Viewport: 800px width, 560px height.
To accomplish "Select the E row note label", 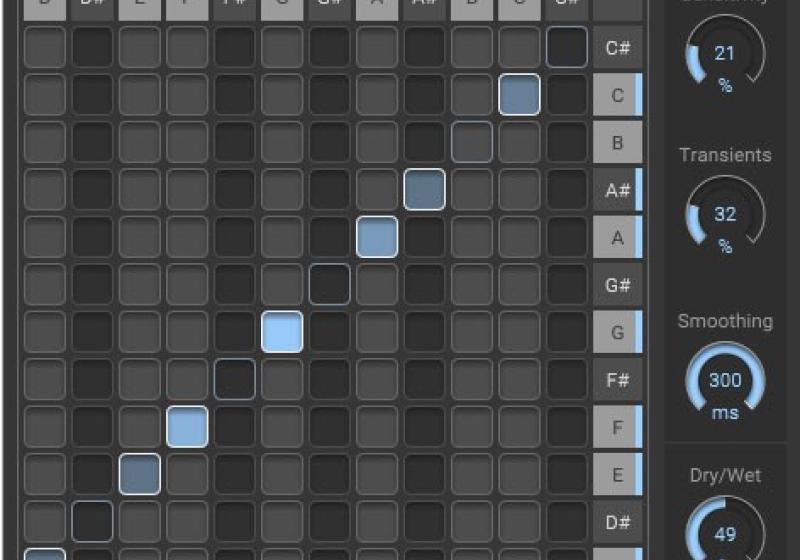I will click(x=618, y=474).
